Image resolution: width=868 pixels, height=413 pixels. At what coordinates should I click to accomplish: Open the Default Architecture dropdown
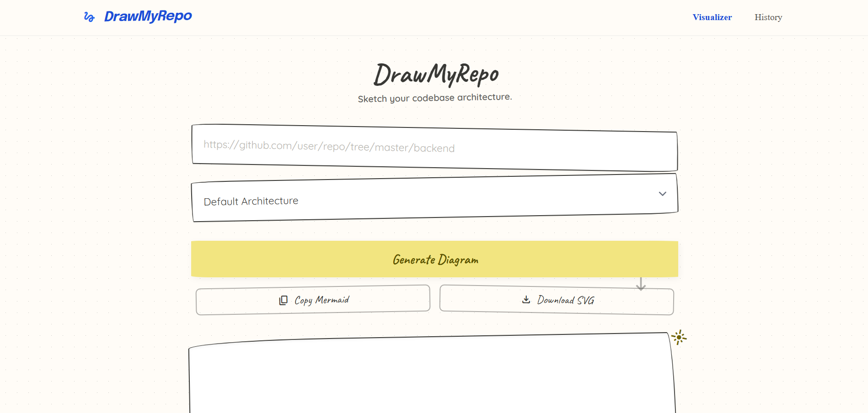[434, 198]
